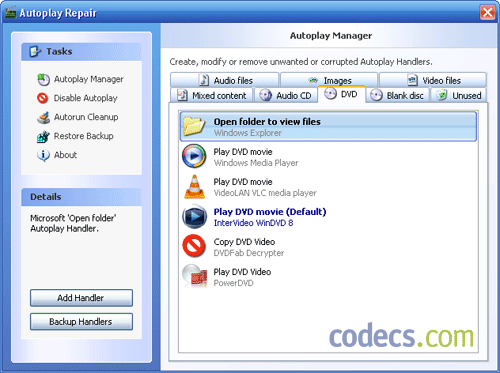Click the Add Handler button
The width and height of the screenshot is (500, 373).
[81, 298]
